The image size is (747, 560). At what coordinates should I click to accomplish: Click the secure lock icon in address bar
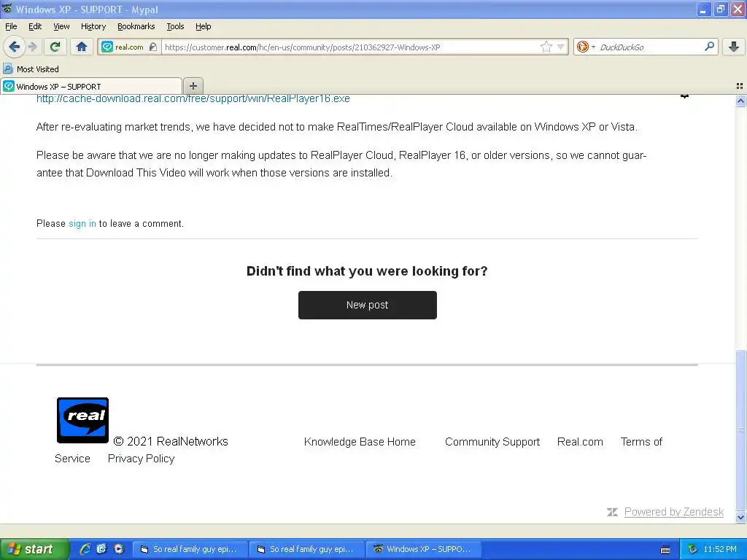pos(153,47)
